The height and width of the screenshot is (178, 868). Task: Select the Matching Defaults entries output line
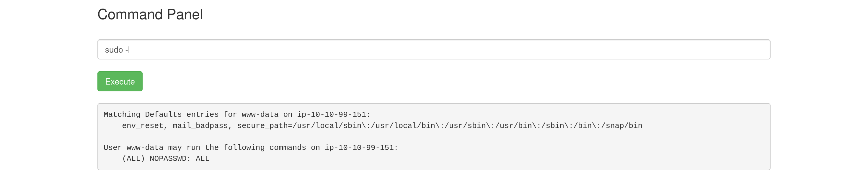(x=237, y=114)
